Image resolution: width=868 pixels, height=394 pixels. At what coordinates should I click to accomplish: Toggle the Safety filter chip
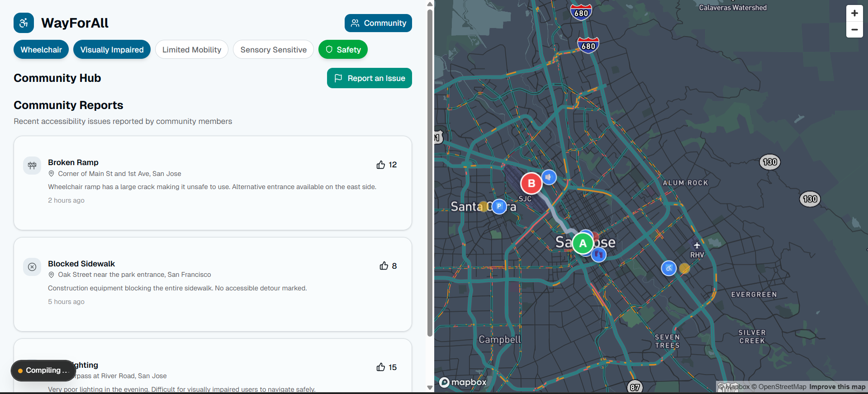point(343,50)
